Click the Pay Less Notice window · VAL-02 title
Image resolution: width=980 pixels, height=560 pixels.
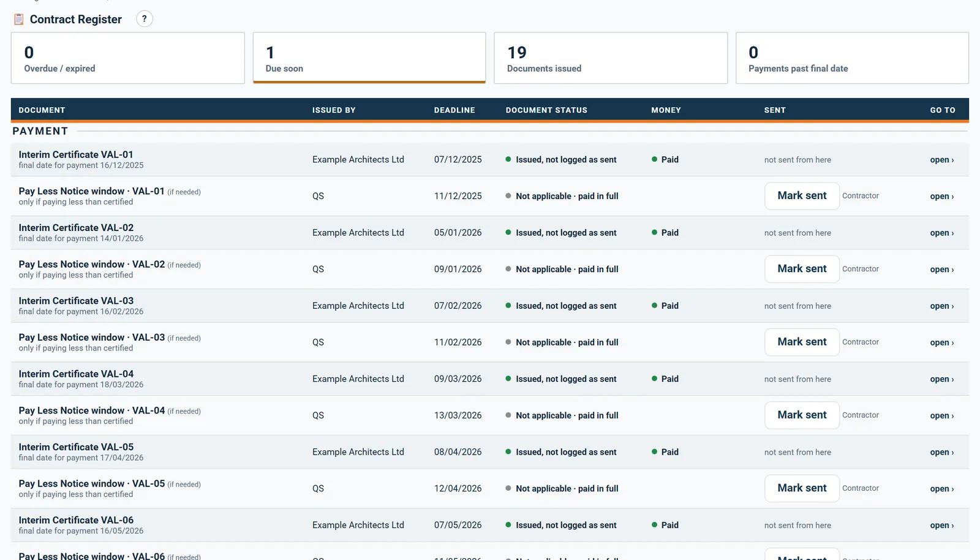pos(92,265)
